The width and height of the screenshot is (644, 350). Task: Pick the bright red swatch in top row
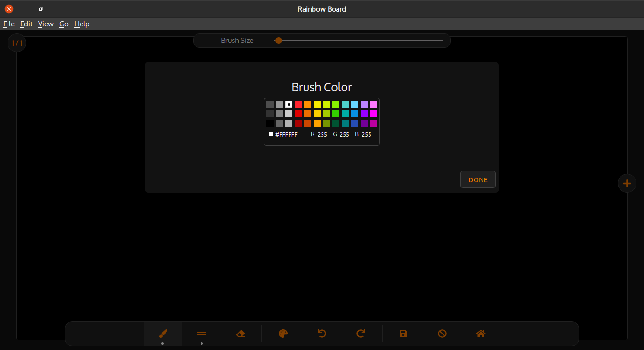298,105
